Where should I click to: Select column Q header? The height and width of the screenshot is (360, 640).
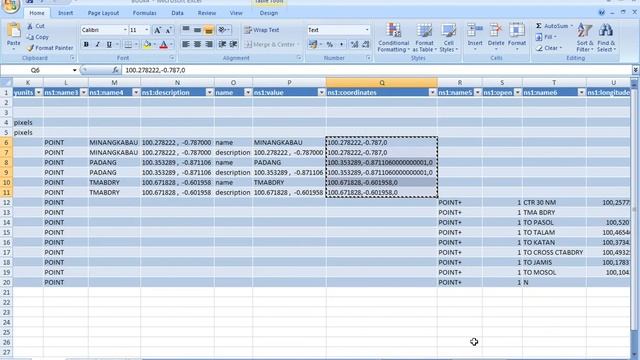[382, 83]
